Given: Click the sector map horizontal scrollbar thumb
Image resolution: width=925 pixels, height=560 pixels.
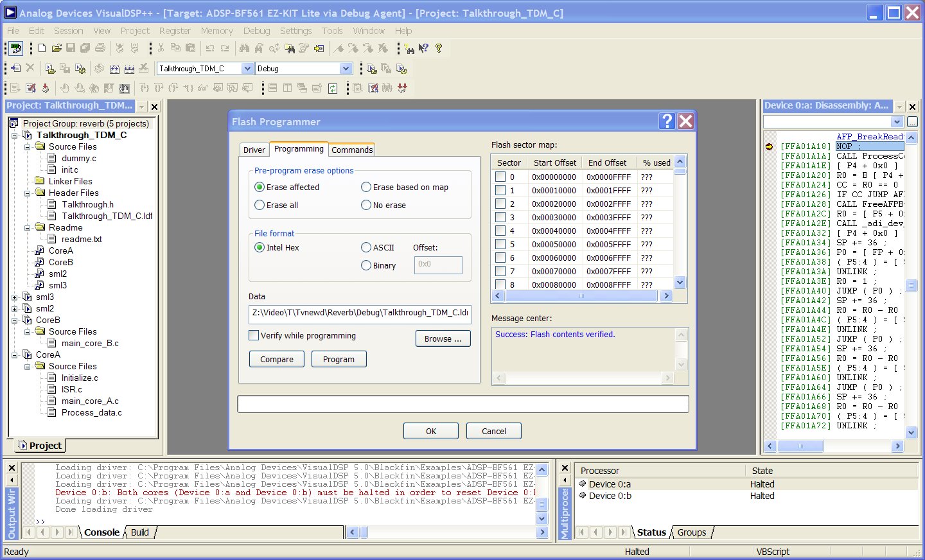Looking at the screenshot, I should (x=581, y=296).
